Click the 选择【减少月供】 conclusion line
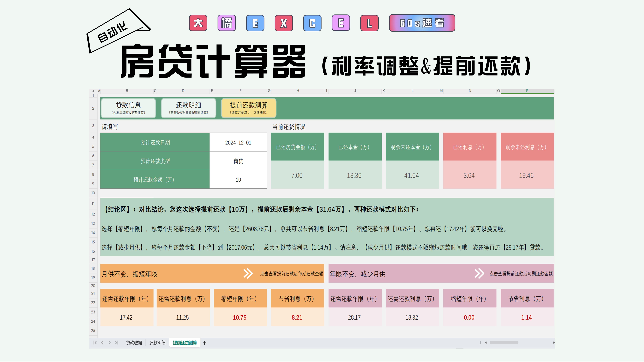The height and width of the screenshot is (362, 644). click(323, 247)
